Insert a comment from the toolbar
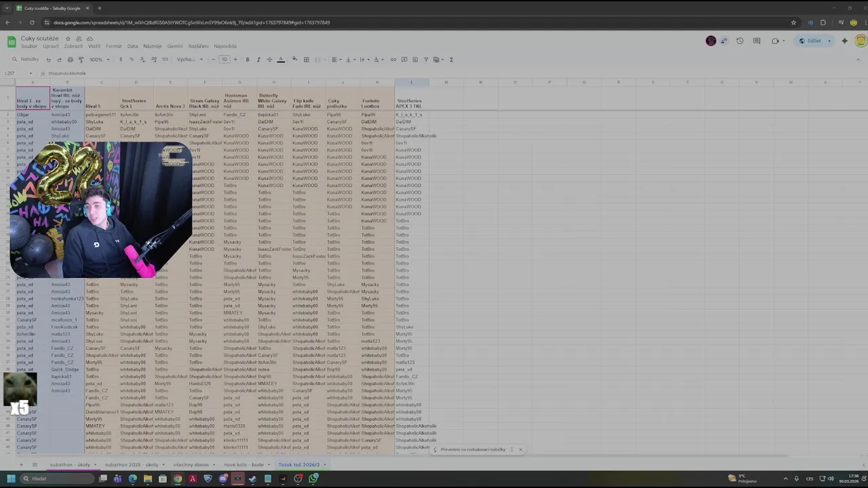868x488 pixels. pyautogui.click(x=404, y=60)
